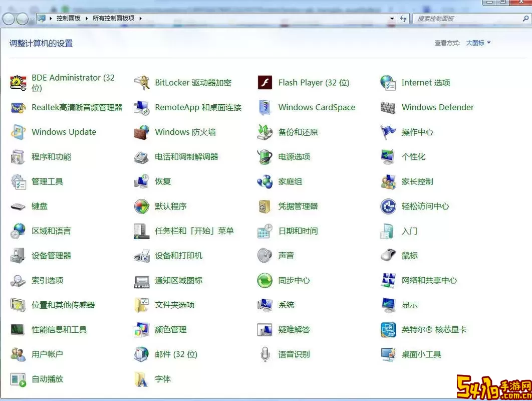Open the 性能信息和工具 link
The height and width of the screenshot is (401, 532).
[x=60, y=330]
